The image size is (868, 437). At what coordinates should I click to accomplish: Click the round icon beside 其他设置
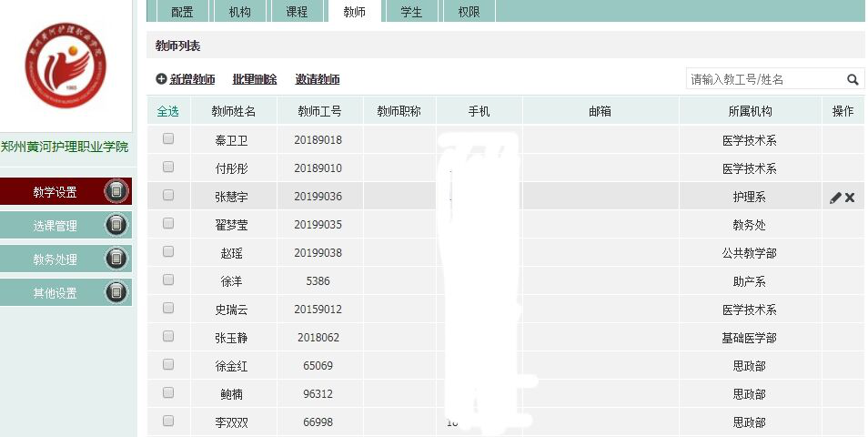(x=116, y=292)
